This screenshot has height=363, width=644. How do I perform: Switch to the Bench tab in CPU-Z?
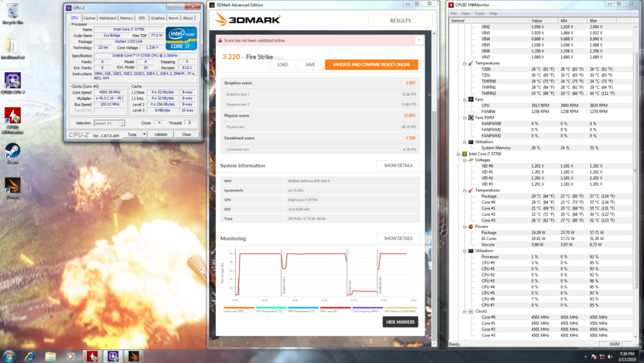click(174, 18)
